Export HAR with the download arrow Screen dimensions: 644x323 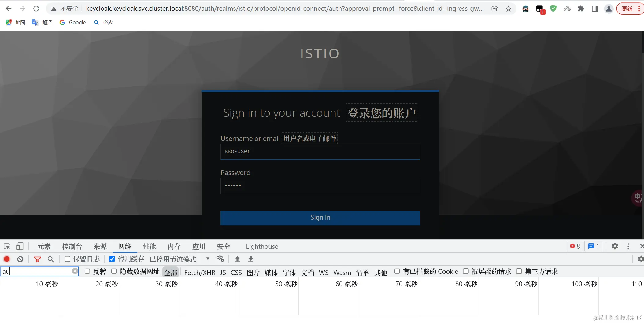pyautogui.click(x=251, y=259)
